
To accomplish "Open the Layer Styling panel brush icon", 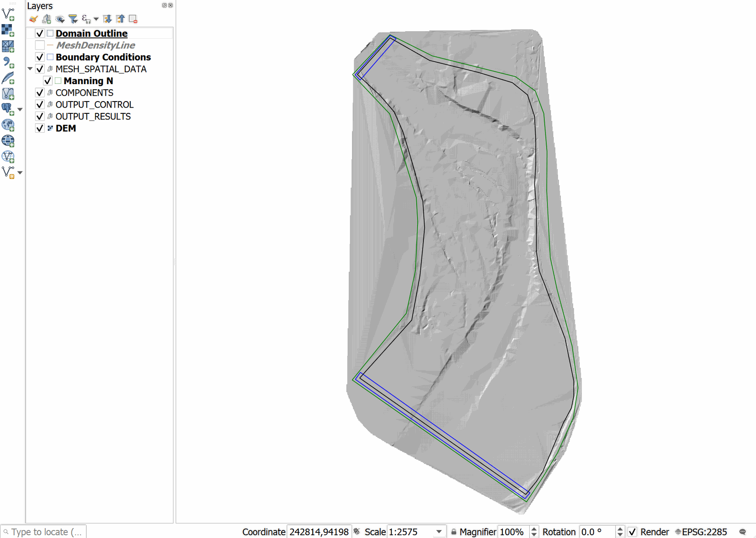I will pos(33,19).
